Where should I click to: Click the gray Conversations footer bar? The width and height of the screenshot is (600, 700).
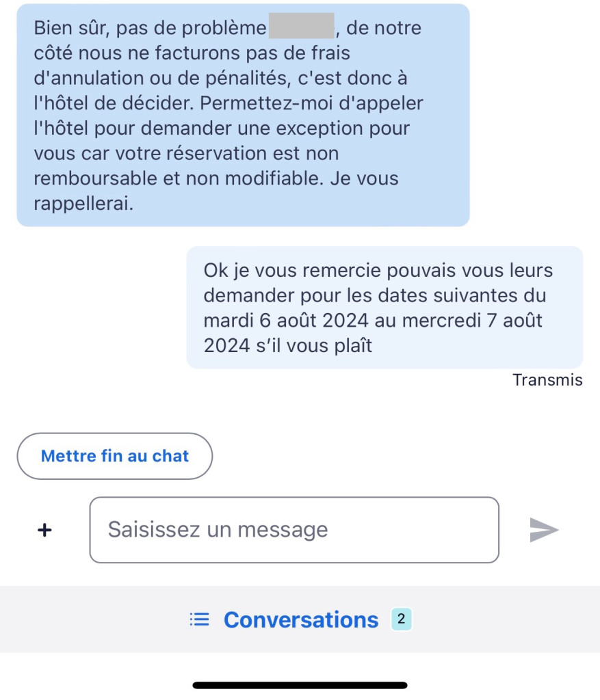click(x=300, y=619)
